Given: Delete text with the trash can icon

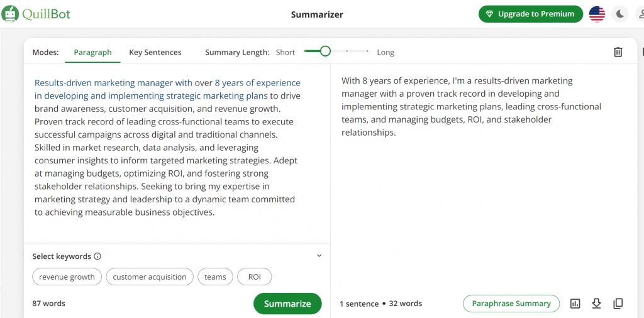Looking at the screenshot, I should coord(618,52).
